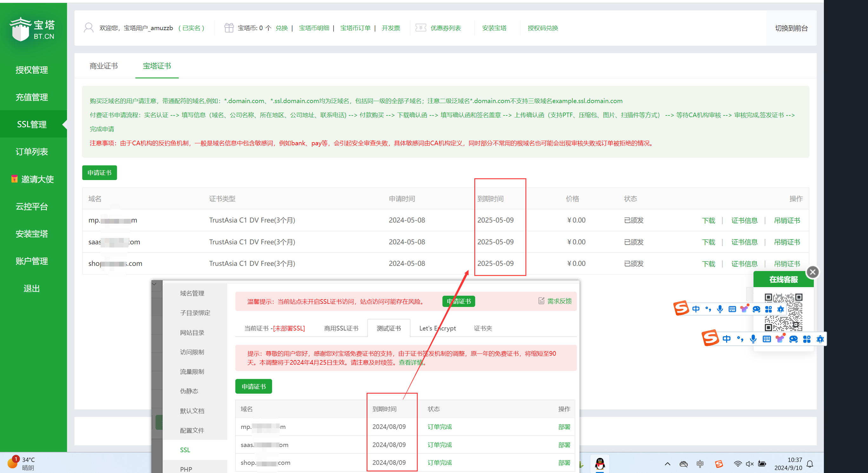Click the 兑换 link beside 宝塔币
This screenshot has height=473, width=868.
(x=282, y=28)
